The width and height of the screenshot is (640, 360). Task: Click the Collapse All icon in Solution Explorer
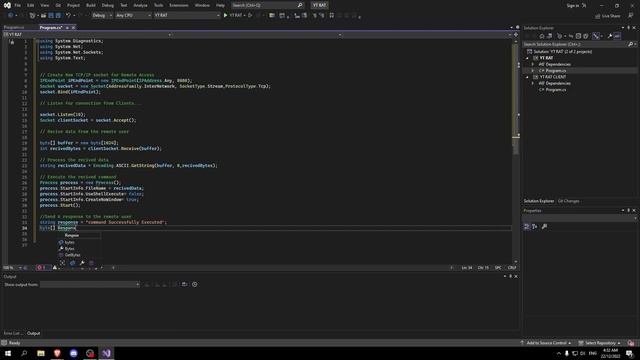click(x=578, y=36)
